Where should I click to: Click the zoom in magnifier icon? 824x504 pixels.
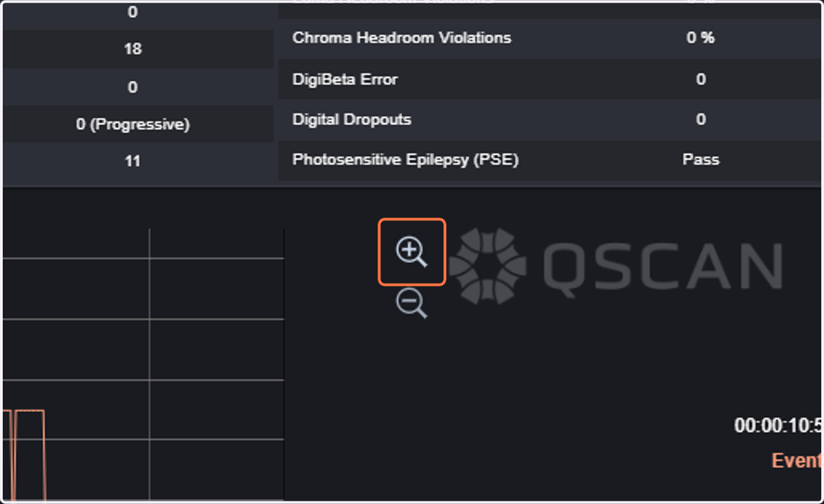411,252
